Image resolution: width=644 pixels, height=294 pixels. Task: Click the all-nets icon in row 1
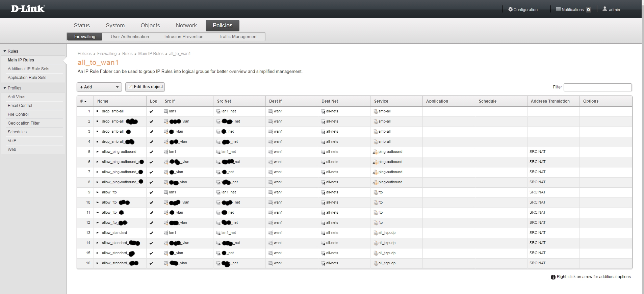pyautogui.click(x=323, y=111)
